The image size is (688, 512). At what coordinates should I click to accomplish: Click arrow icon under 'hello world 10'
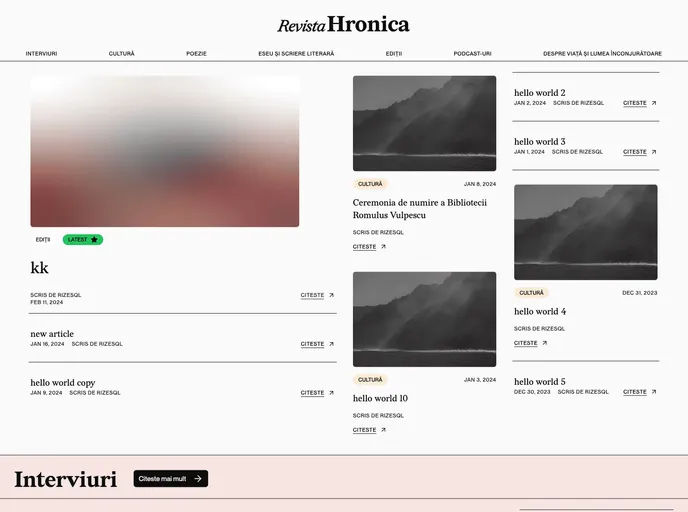coord(383,430)
